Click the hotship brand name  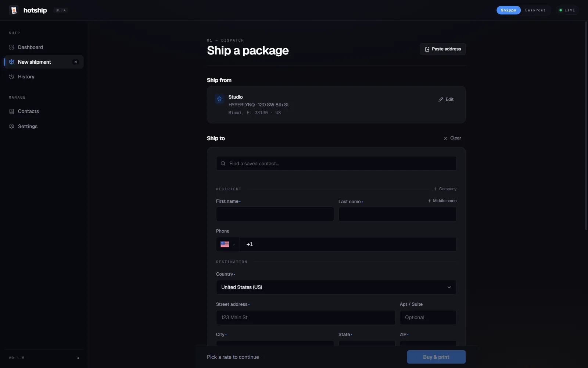[35, 10]
